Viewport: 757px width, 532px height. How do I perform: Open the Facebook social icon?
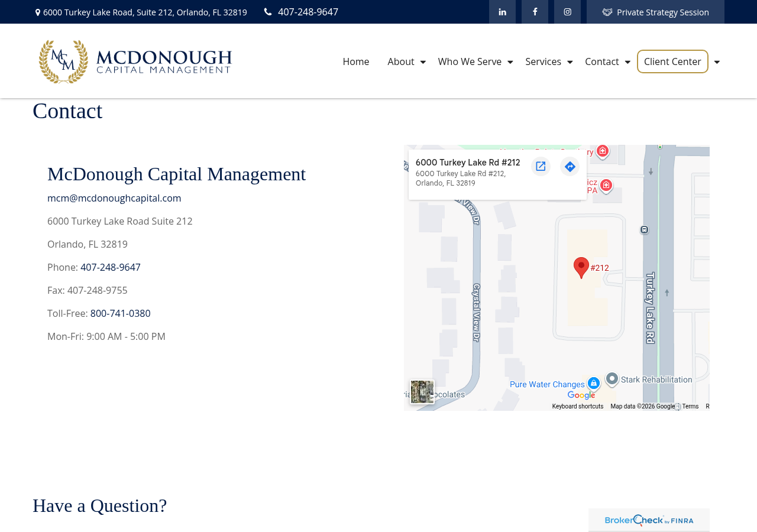(535, 12)
